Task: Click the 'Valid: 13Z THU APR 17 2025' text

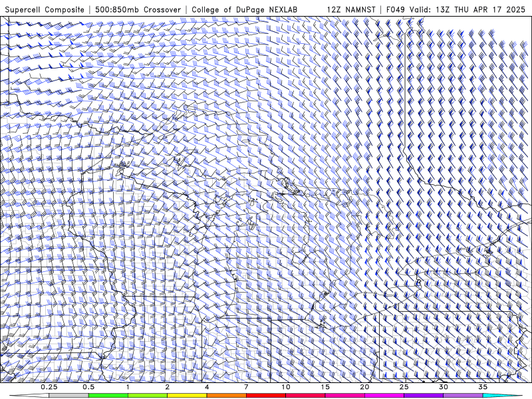Action: click(467, 9)
